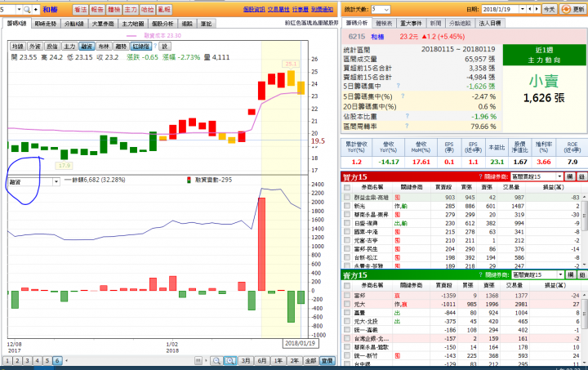Click the question-mark help icon beside 紅綠燈
Screen dimensions: 588x370
(x=155, y=46)
